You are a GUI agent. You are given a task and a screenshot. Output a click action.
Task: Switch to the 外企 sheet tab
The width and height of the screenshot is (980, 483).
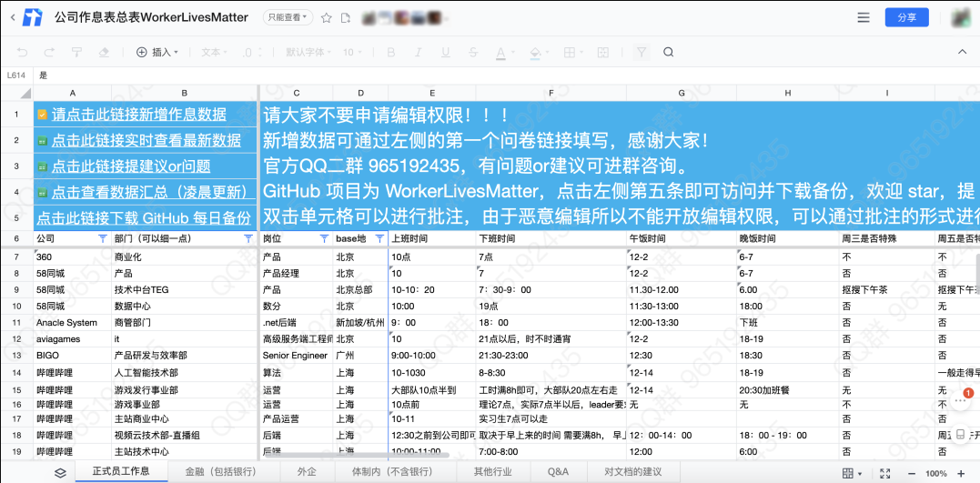click(307, 472)
